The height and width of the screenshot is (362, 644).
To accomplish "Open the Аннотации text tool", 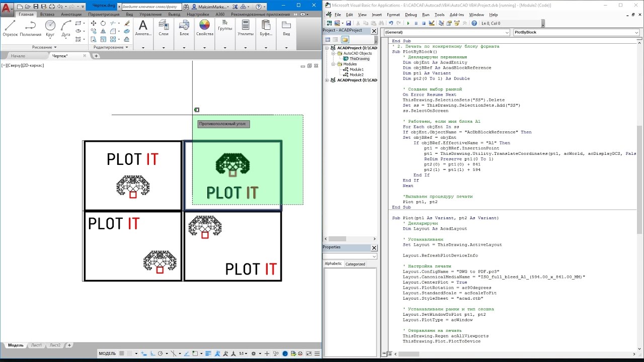I will coord(143,28).
